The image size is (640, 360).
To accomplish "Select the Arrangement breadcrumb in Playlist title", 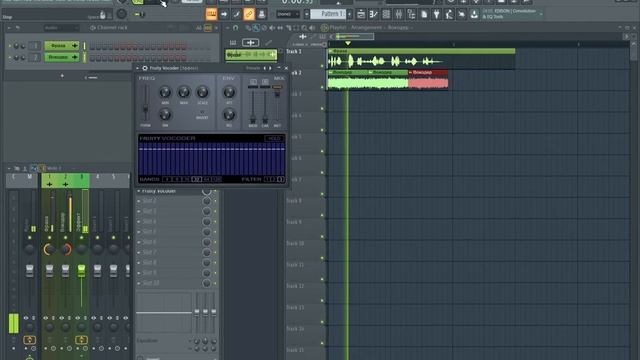I will click(366, 28).
